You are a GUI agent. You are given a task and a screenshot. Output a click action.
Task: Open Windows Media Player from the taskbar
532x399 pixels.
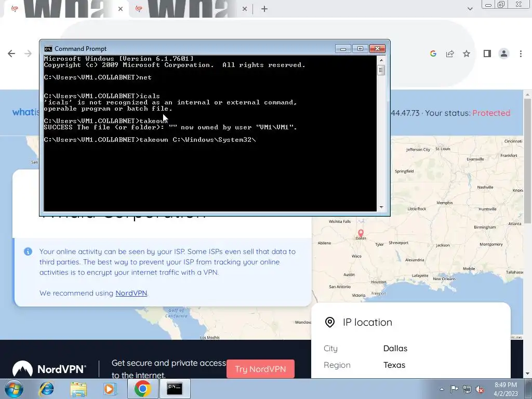click(x=110, y=389)
